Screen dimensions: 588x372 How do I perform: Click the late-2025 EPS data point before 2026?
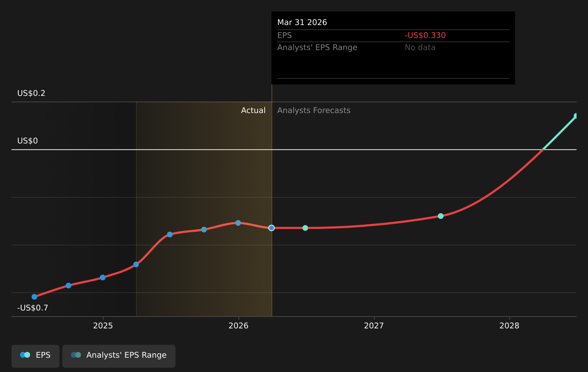click(x=204, y=230)
